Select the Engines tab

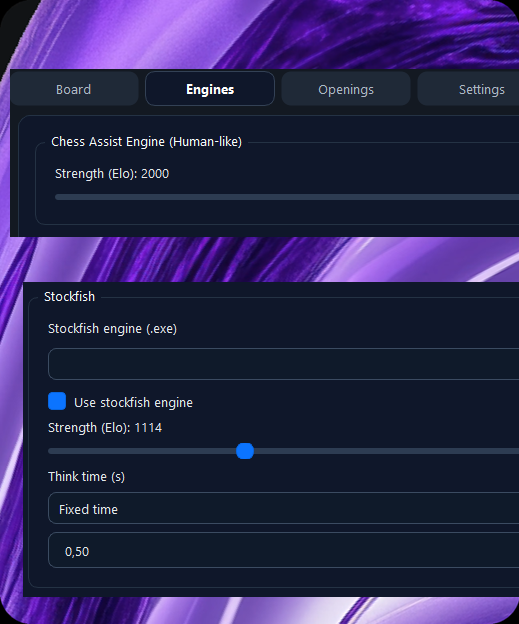click(x=210, y=89)
